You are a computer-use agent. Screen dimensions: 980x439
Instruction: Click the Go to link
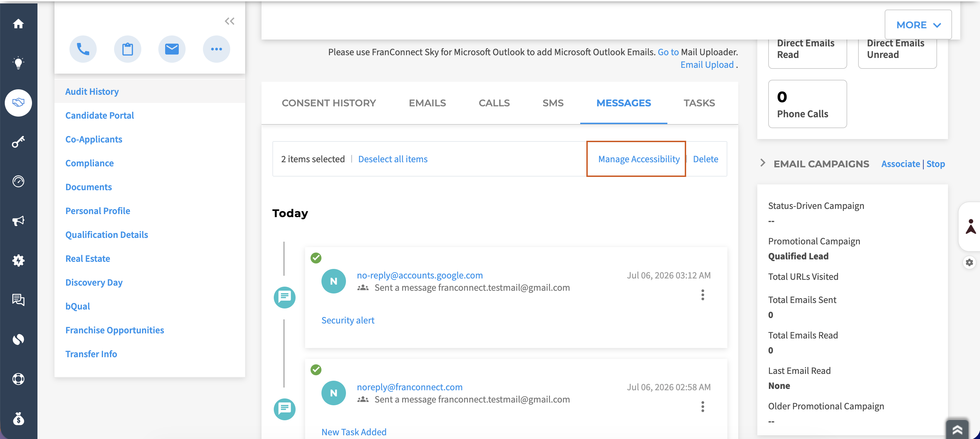pyautogui.click(x=668, y=52)
